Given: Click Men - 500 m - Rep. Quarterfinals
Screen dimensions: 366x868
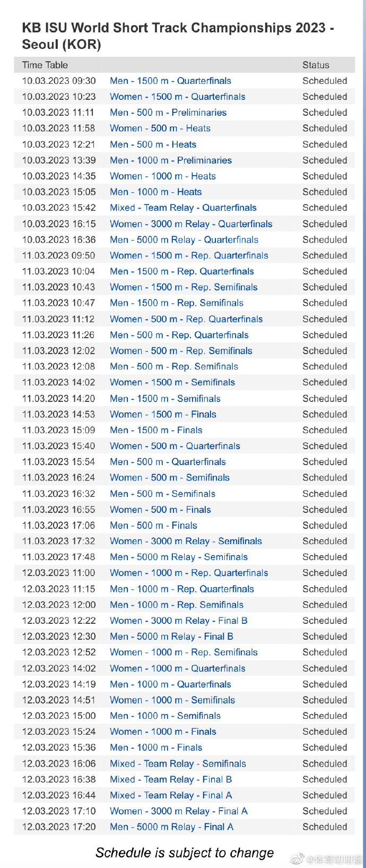Looking at the screenshot, I should point(179,335).
